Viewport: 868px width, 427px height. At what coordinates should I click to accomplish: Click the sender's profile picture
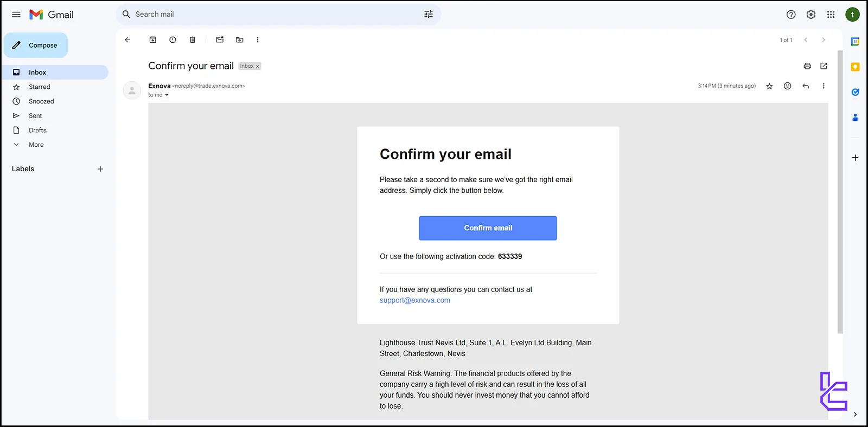coord(132,90)
